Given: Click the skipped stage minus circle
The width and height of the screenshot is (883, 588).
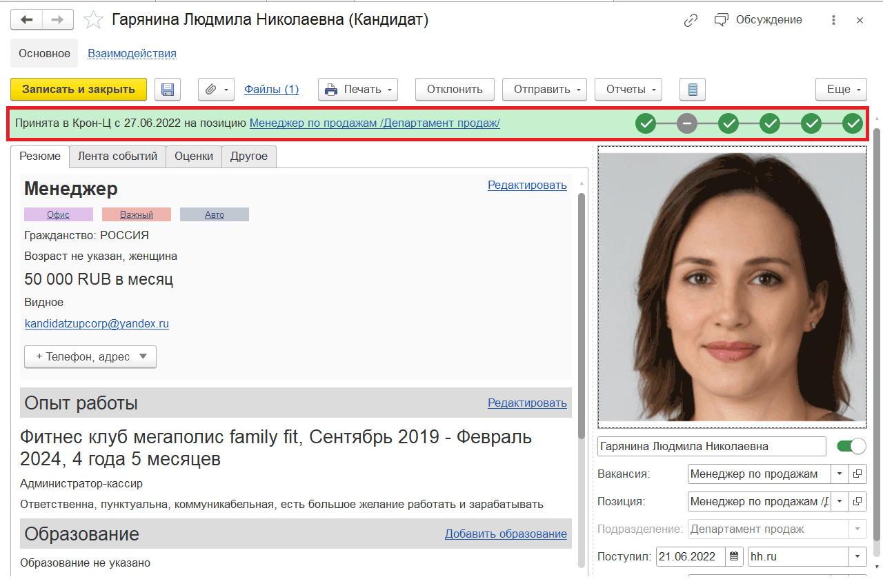Looking at the screenshot, I should [686, 123].
